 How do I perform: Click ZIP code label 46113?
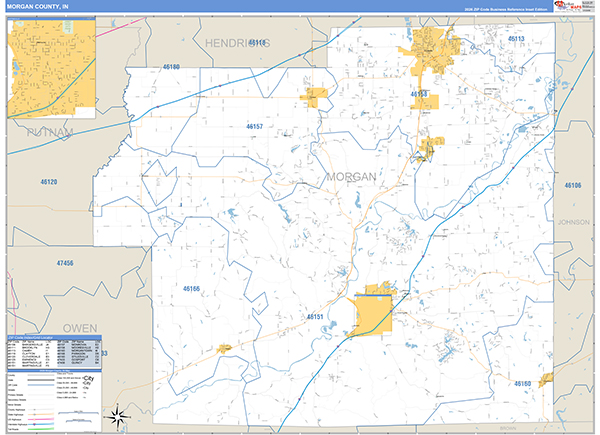tap(516, 39)
